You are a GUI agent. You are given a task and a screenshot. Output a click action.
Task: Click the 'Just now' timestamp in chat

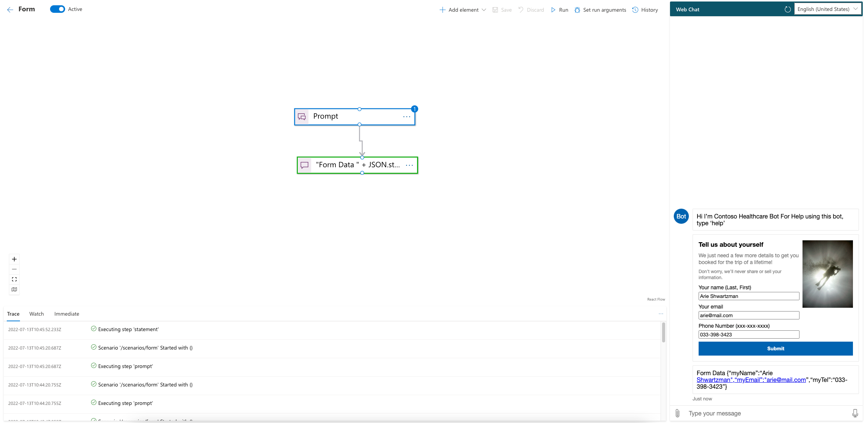[702, 399]
